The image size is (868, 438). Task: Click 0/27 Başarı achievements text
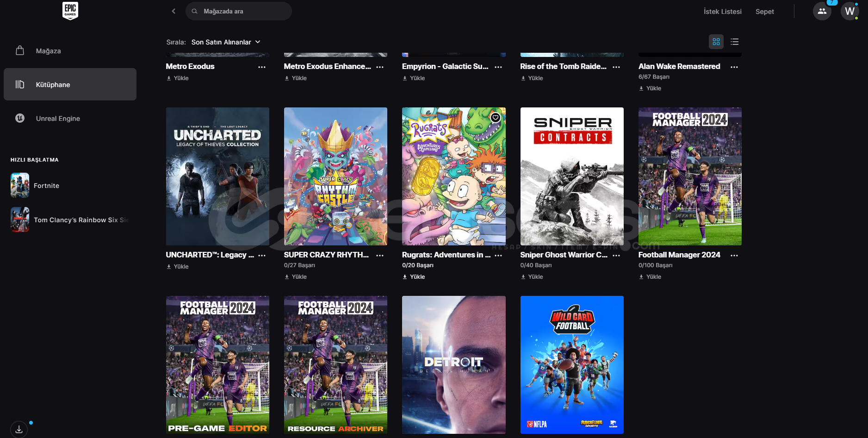299,265
